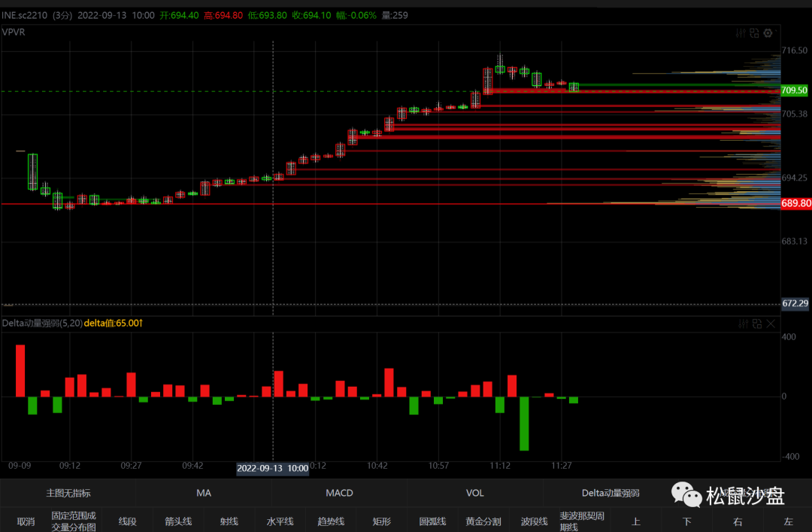Click Delta panel swap-indicator icon
This screenshot has height=532, width=812.
757,324
